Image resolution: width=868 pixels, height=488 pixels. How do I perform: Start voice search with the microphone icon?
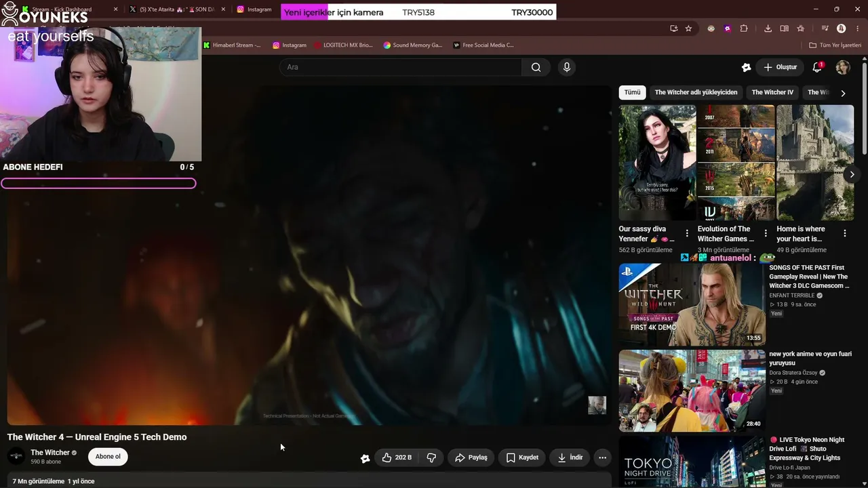click(567, 67)
